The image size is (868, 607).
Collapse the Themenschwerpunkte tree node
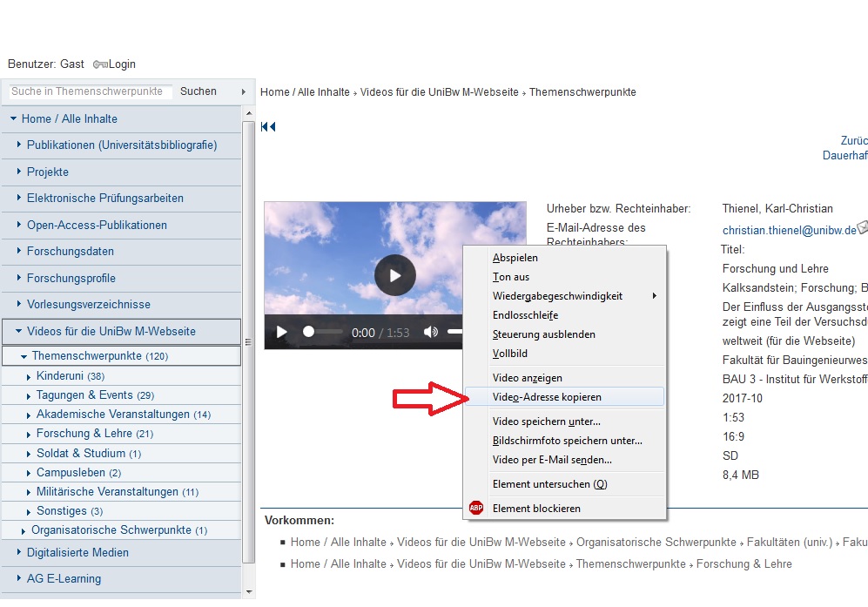point(24,356)
